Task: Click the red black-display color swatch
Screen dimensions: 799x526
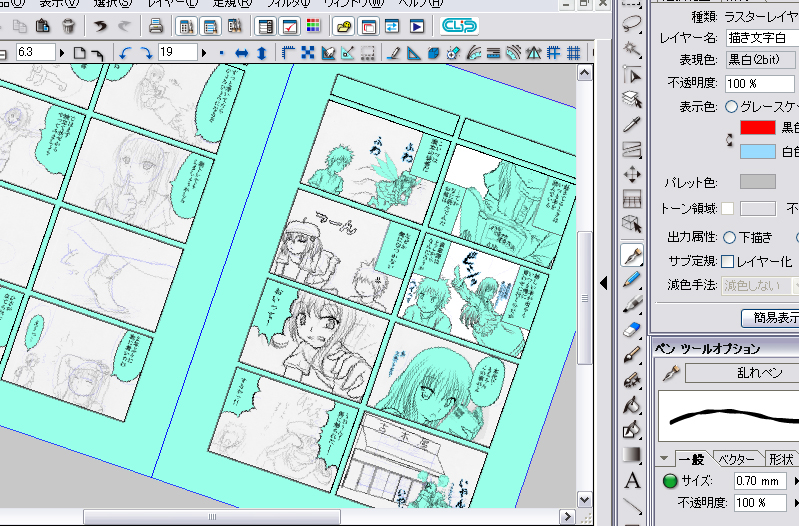Action: (757, 127)
